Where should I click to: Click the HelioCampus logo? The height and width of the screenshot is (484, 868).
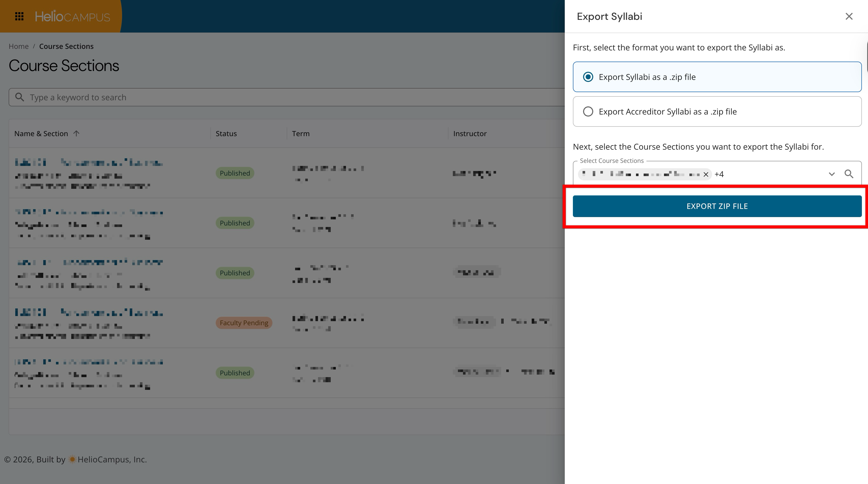pos(73,16)
